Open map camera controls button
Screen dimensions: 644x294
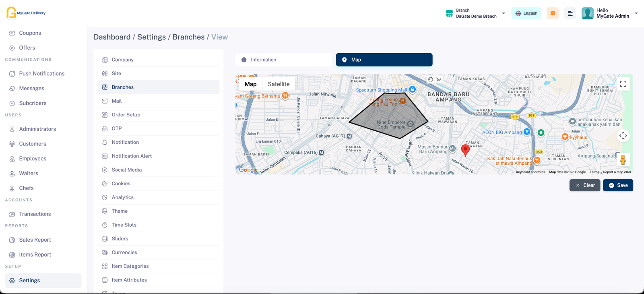[623, 136]
